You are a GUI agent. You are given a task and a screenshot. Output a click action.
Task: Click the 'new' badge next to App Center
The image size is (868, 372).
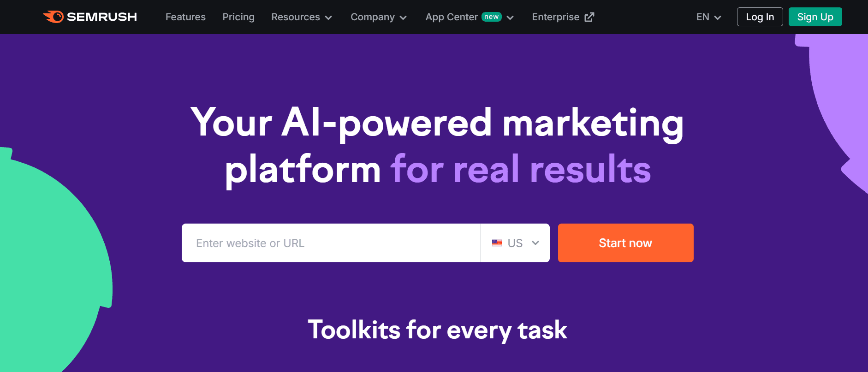click(493, 17)
